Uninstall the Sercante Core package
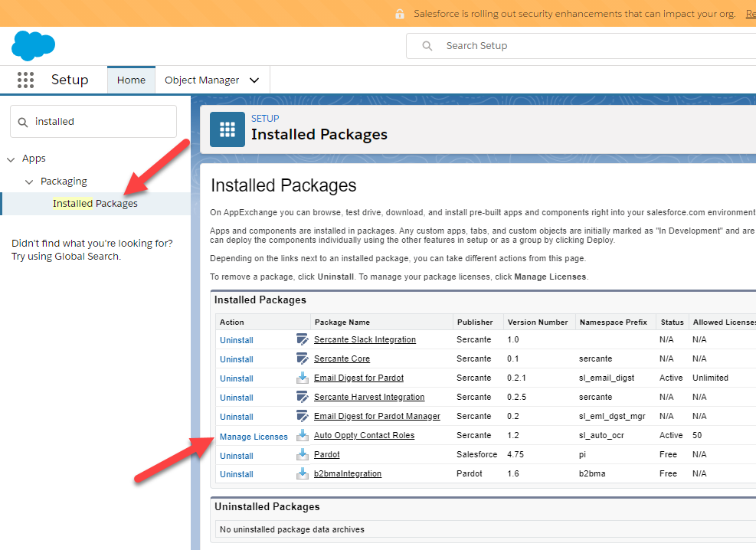756x550 pixels. tap(236, 359)
